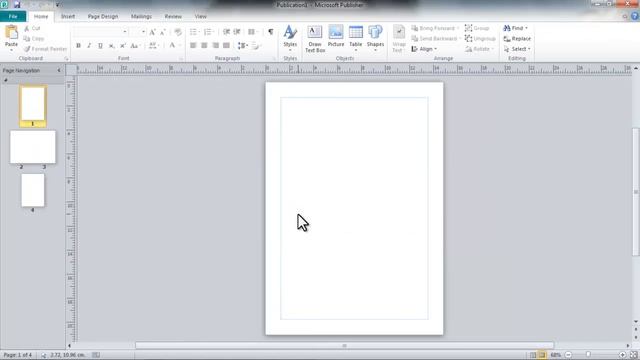Click the zoom in plus button
Screen dimensions: 640x360
pos(622,355)
